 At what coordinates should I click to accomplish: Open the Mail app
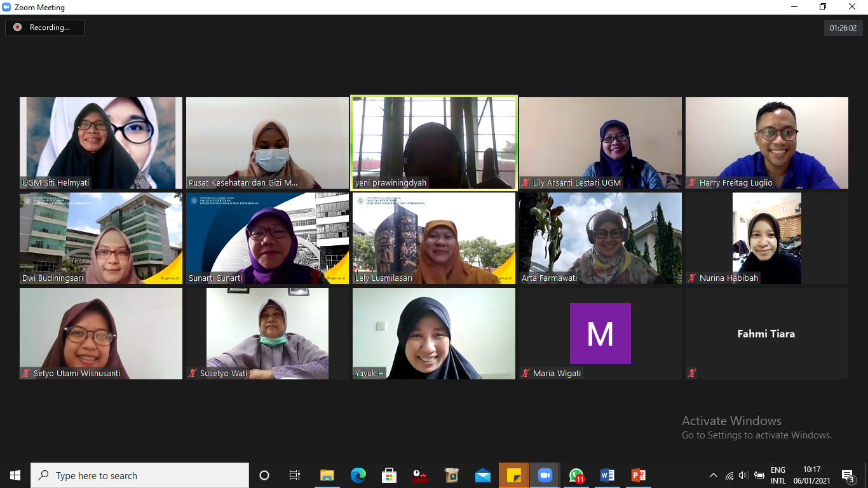click(482, 475)
